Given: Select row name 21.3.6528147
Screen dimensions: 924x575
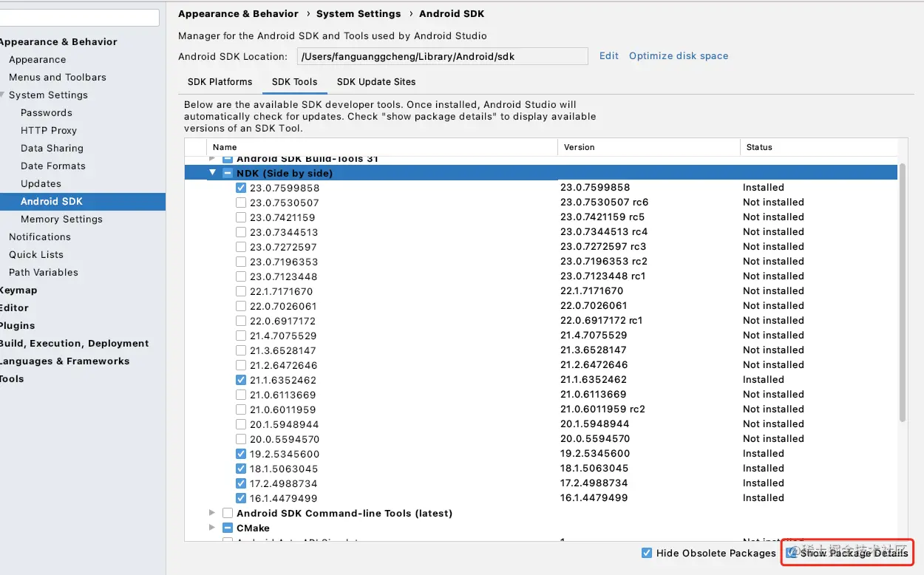Looking at the screenshot, I should [x=283, y=350].
